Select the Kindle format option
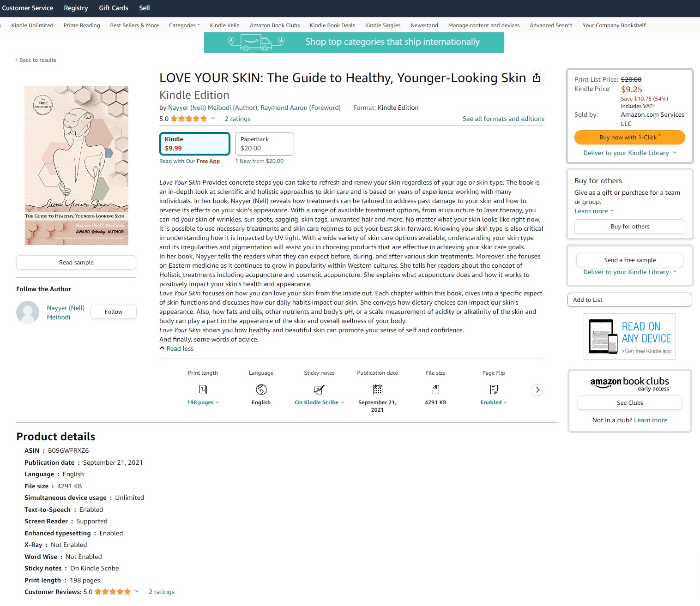 tap(194, 144)
